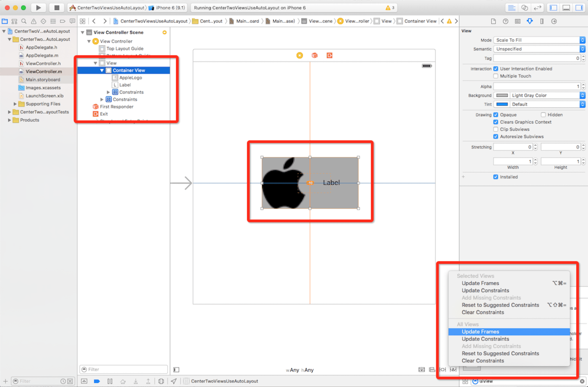Go back in the jump bar history
Image resolution: width=588 pixels, height=387 pixels.
click(x=94, y=21)
